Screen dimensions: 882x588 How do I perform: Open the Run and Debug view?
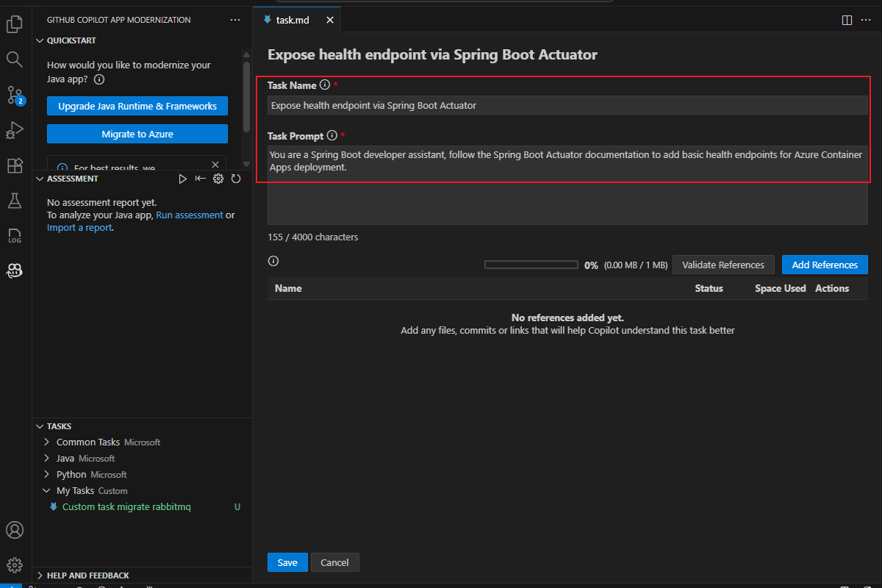[x=15, y=130]
